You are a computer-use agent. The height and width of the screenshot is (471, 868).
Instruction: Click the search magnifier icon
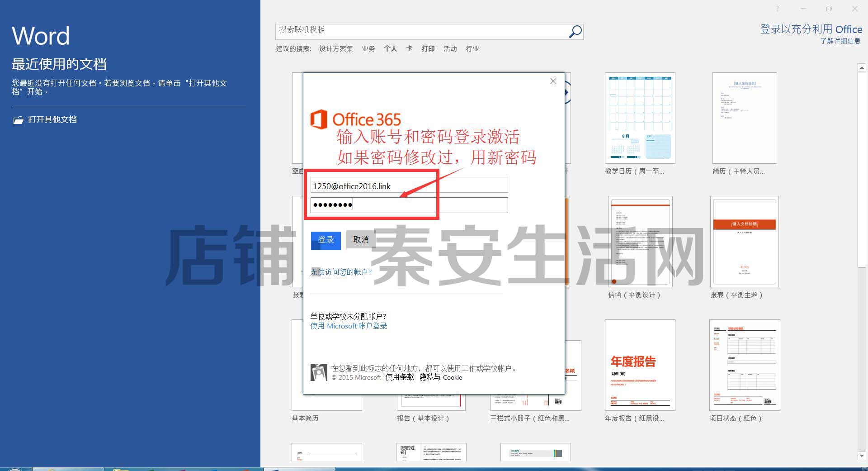pos(575,32)
